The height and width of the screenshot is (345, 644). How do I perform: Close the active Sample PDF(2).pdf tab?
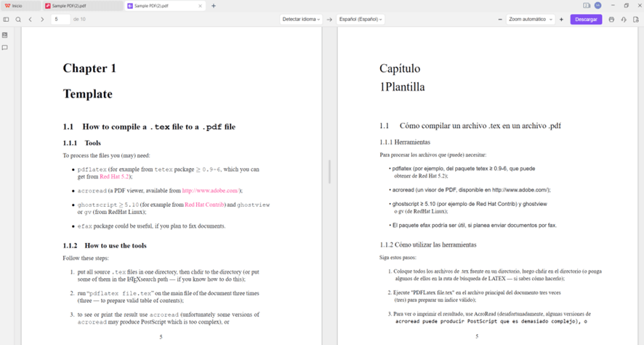coord(200,6)
